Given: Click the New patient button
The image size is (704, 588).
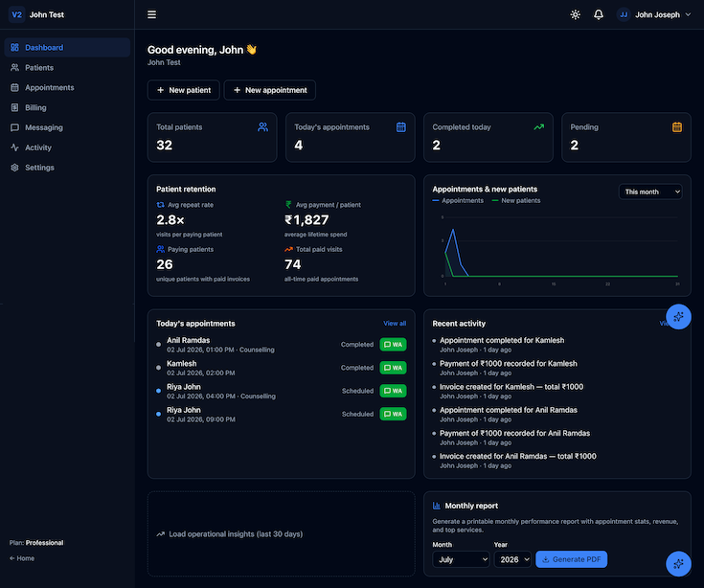Looking at the screenshot, I should pos(184,90).
